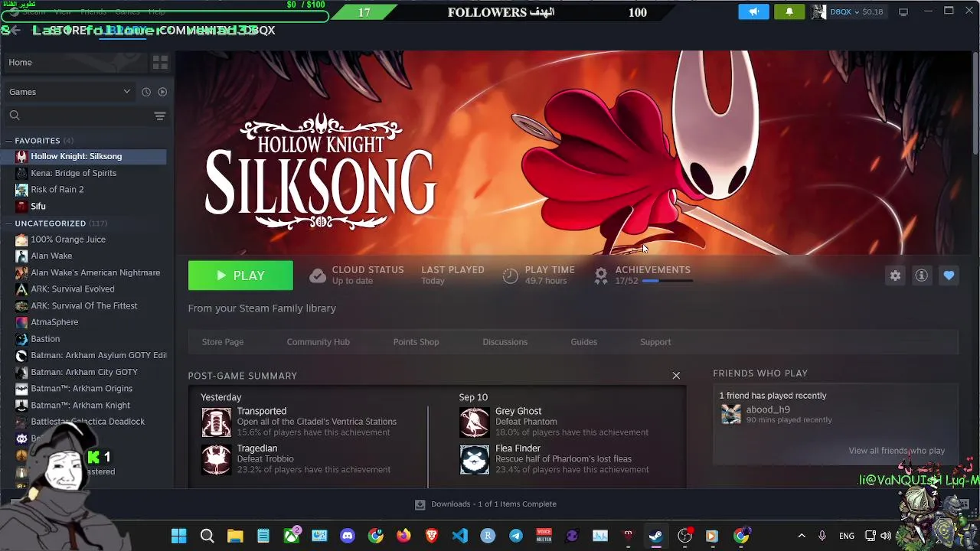The width and height of the screenshot is (980, 551).
Task: Click the Play Time clock icon
Action: [x=510, y=275]
